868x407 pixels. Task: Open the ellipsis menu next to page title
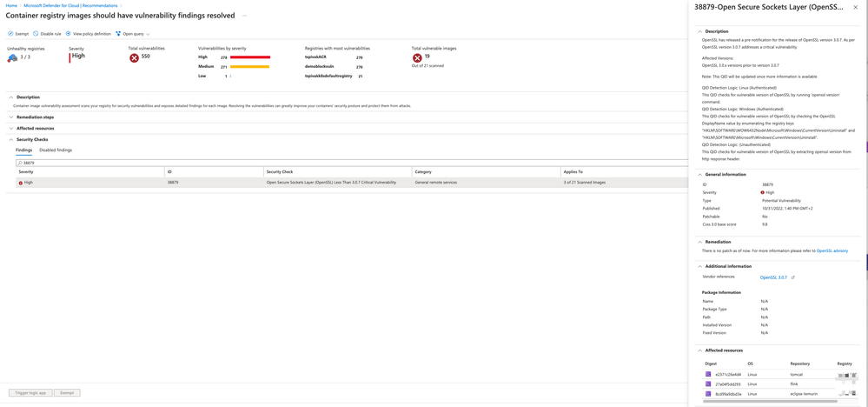245,16
